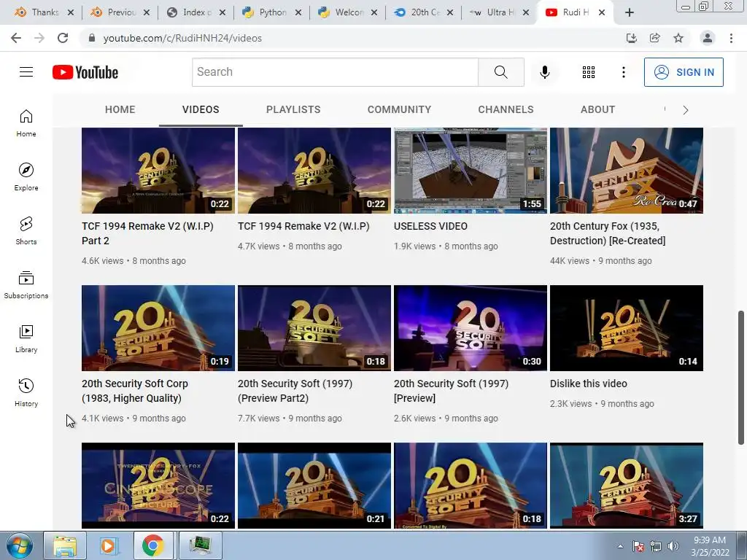
Task: Close the Rudi H browser tab
Action: point(602,12)
